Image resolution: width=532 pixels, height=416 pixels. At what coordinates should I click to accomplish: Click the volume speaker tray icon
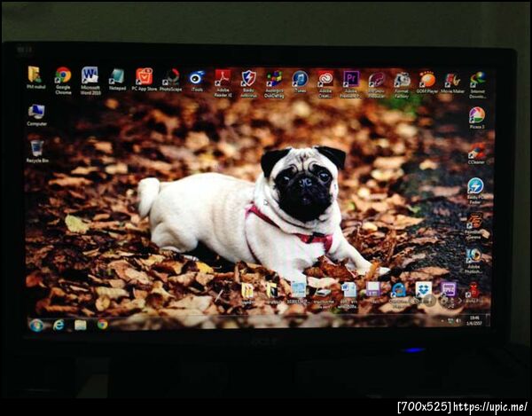pyautogui.click(x=458, y=320)
